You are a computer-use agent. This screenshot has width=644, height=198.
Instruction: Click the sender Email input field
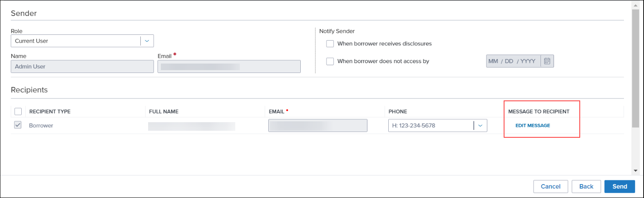click(x=229, y=66)
